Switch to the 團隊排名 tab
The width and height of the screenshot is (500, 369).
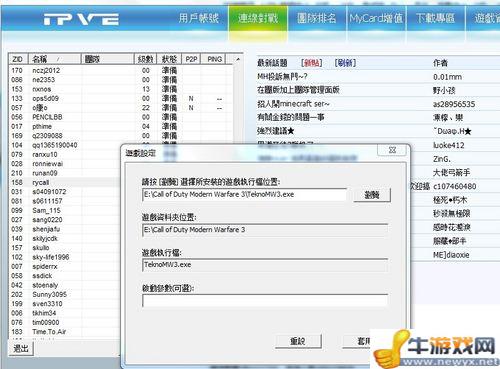click(x=317, y=18)
